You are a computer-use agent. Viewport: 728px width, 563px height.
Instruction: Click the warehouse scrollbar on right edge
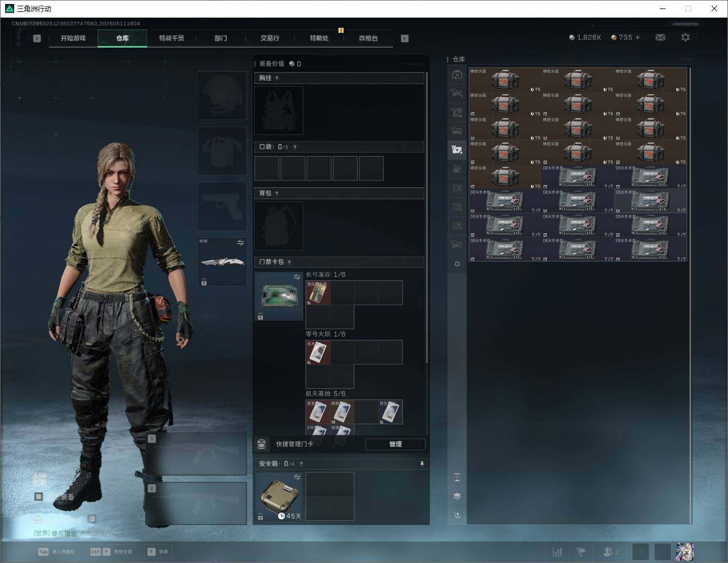click(691, 295)
